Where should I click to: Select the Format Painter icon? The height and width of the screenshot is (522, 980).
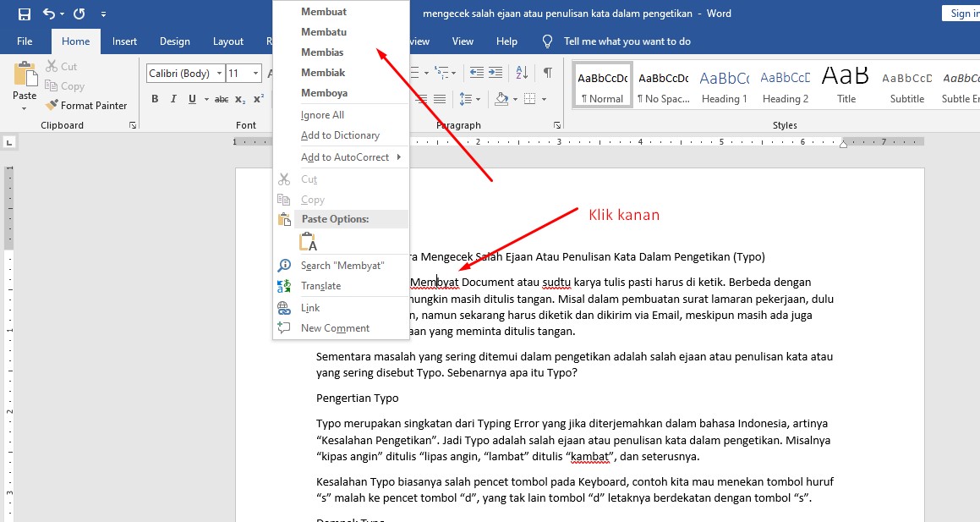[54, 105]
